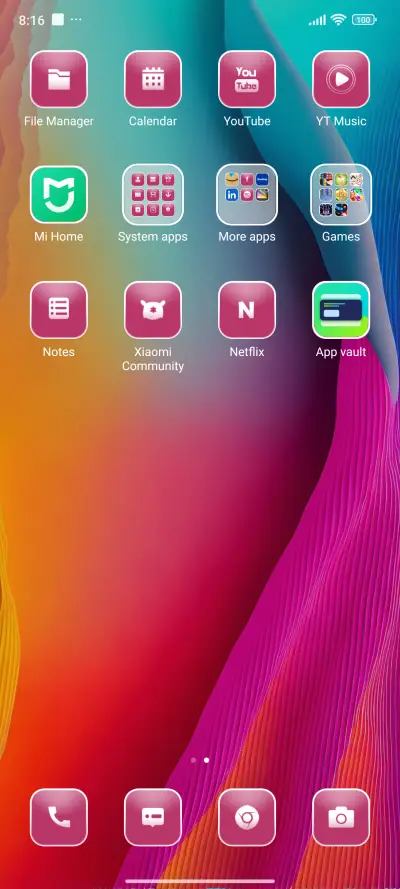Open the Xiaomi Community app
This screenshot has height=889, width=400.
coord(153,310)
